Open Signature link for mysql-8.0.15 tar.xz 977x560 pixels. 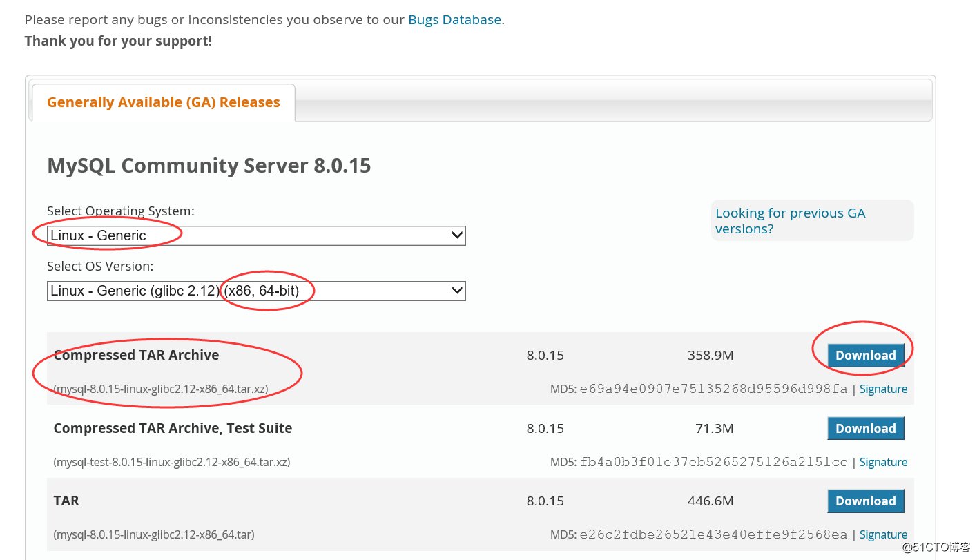coord(883,389)
